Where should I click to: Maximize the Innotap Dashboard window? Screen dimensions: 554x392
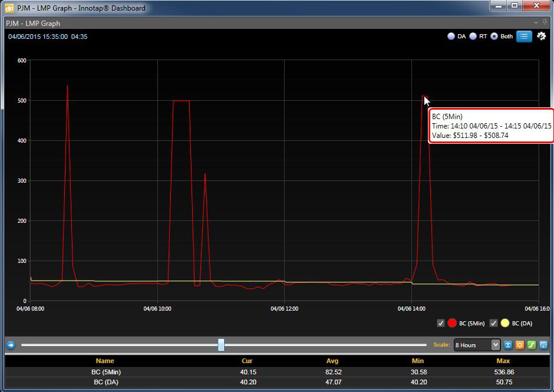coord(515,6)
